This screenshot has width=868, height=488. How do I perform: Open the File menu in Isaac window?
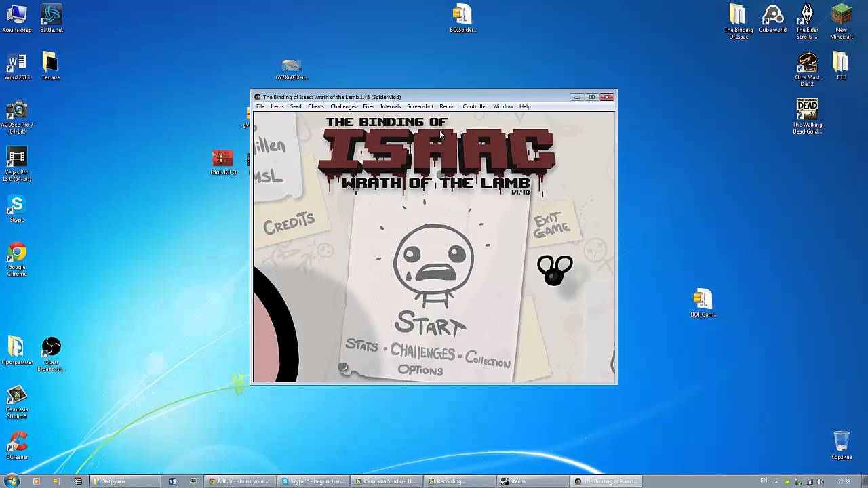[x=260, y=106]
